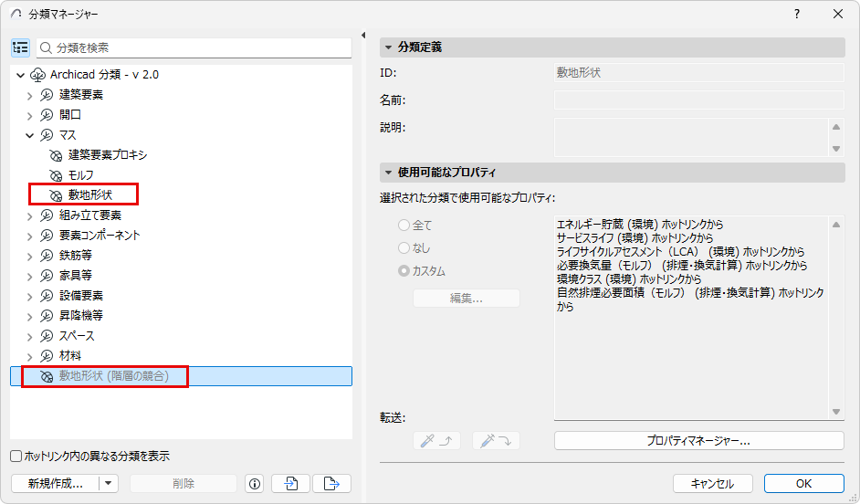Click the 名前 input field
The width and height of the screenshot is (860, 504).
point(699,100)
